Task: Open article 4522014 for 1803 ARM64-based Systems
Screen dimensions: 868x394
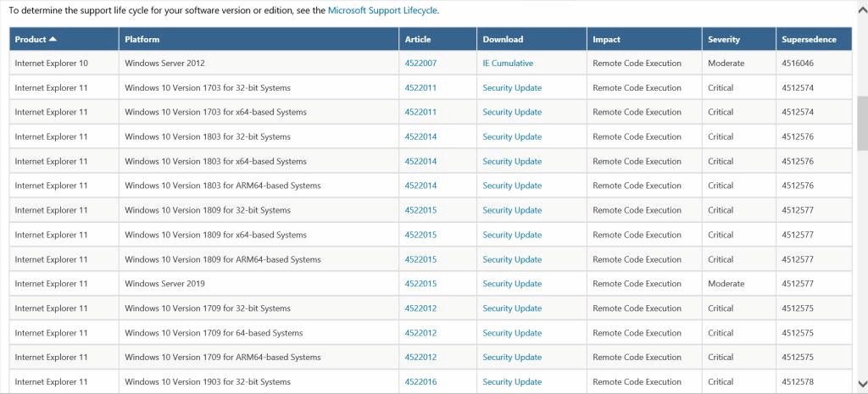Action: tap(420, 186)
